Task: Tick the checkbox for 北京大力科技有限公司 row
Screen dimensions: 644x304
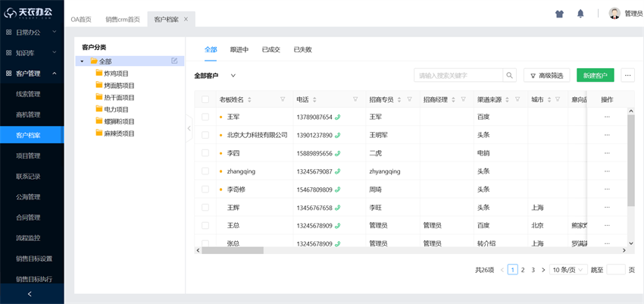Action: (x=205, y=135)
